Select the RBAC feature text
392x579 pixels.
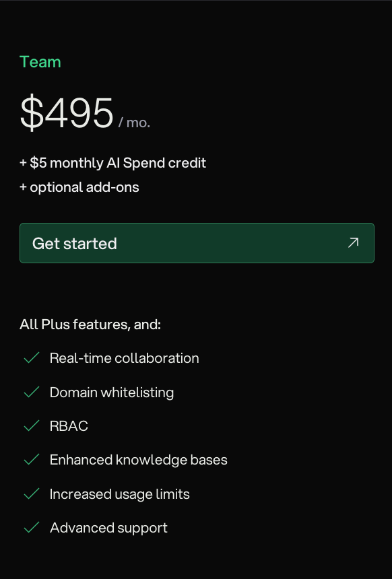coord(69,426)
